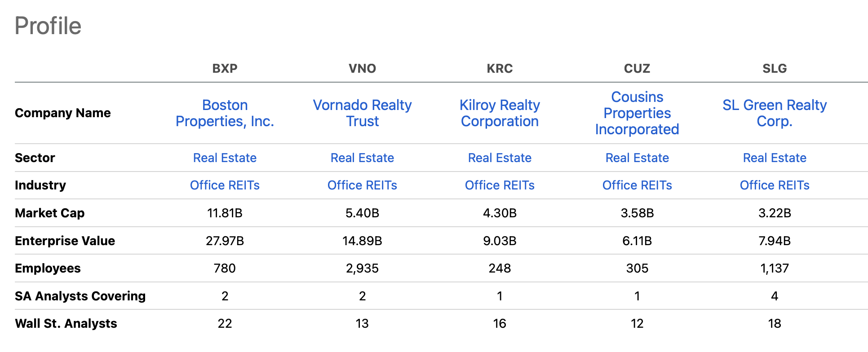Screen dimensions: 868x352
Task: Click the VNO ticker column header
Action: coord(362,69)
